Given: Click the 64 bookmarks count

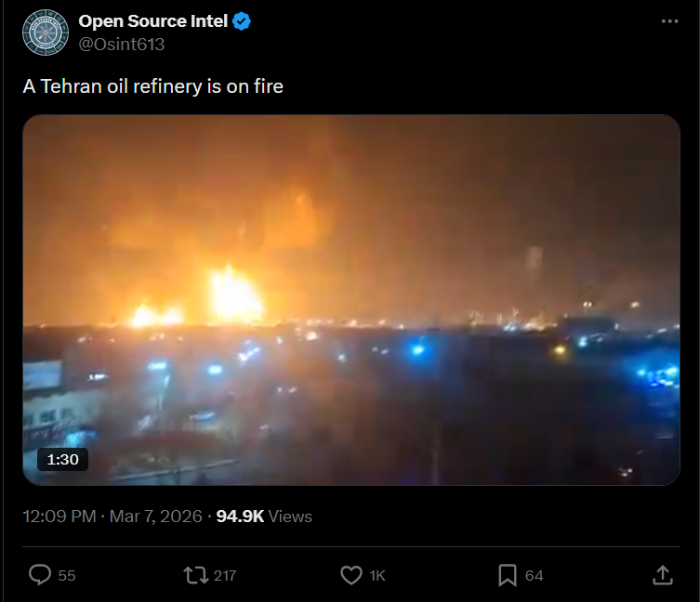Looking at the screenshot, I should [534, 576].
